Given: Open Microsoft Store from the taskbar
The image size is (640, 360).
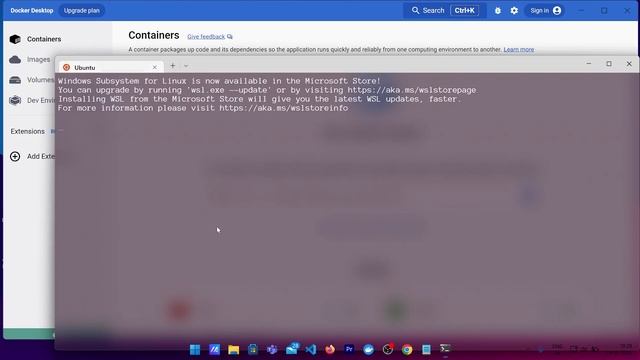Looking at the screenshot, I should (253, 349).
